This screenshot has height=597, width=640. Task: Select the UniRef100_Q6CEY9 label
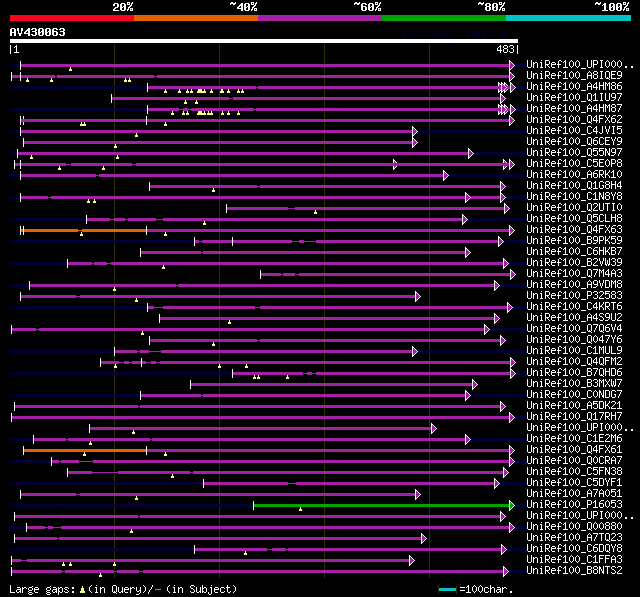point(574,142)
